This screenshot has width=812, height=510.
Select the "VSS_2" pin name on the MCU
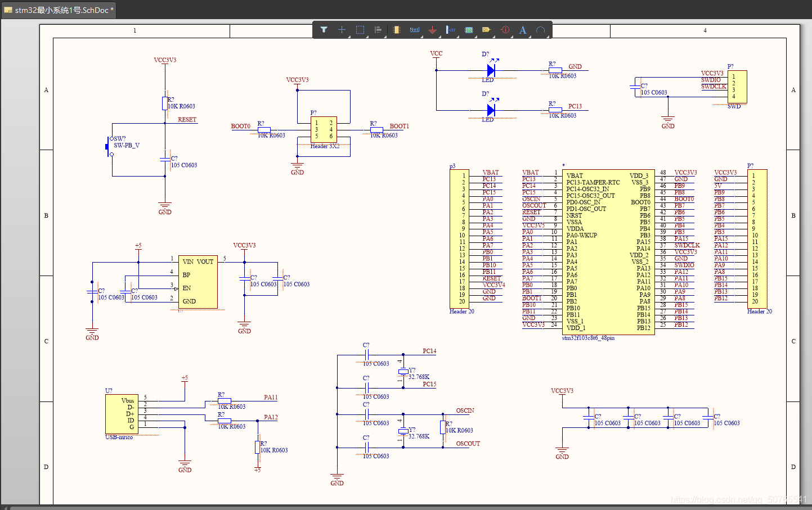(x=640, y=261)
